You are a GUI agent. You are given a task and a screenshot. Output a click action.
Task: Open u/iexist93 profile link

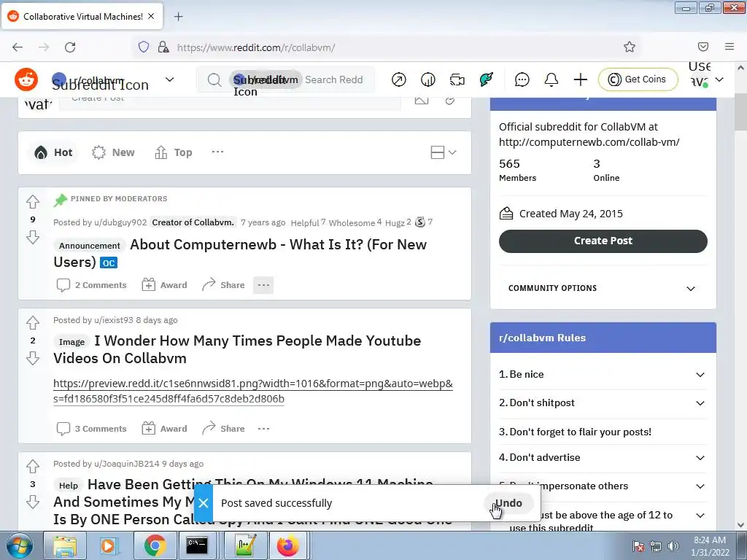[113, 320]
